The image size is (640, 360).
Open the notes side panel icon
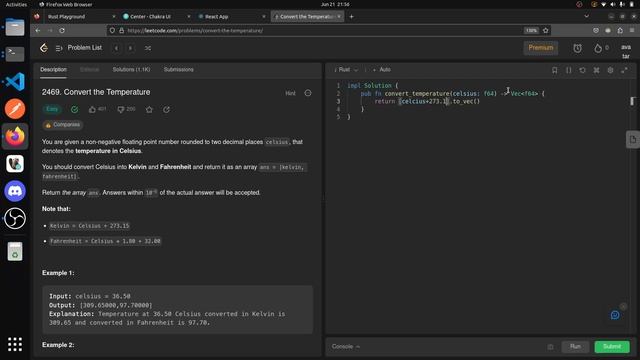click(633, 140)
